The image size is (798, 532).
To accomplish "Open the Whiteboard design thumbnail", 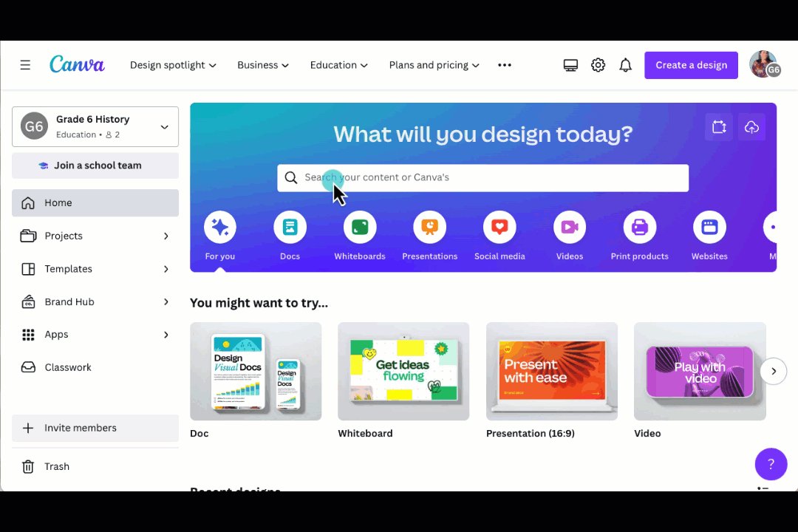I will (x=403, y=371).
